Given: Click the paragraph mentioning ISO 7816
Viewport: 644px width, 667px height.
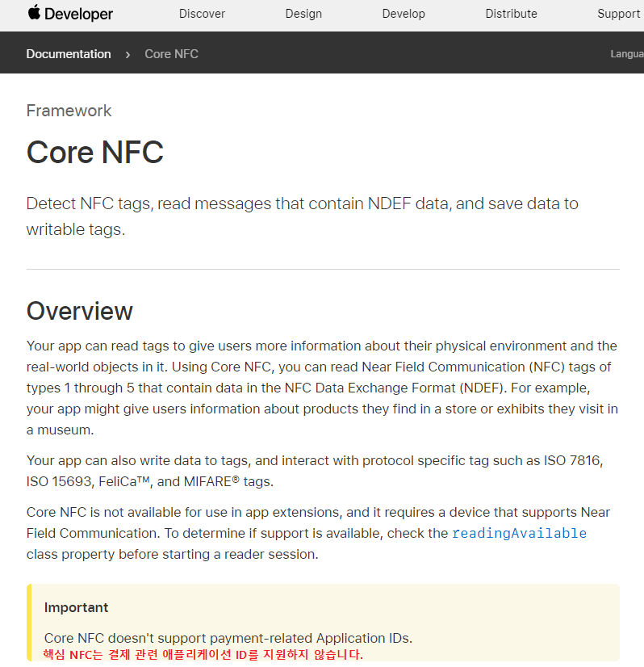Looking at the screenshot, I should point(315,471).
